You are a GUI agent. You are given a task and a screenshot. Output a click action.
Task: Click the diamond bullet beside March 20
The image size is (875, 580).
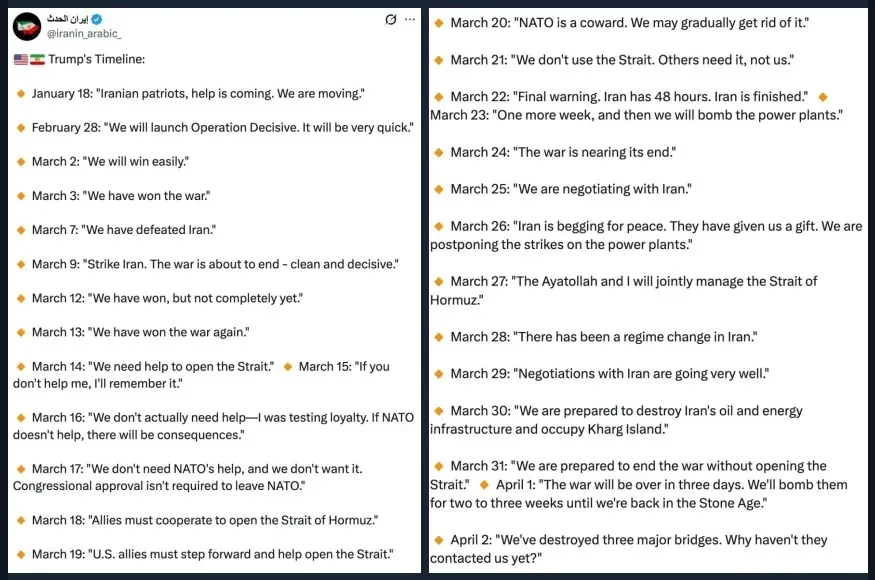pos(438,22)
